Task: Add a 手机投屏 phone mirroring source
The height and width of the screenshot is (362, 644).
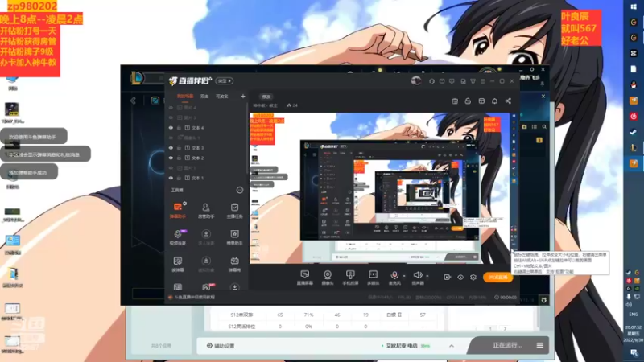Action: (350, 277)
